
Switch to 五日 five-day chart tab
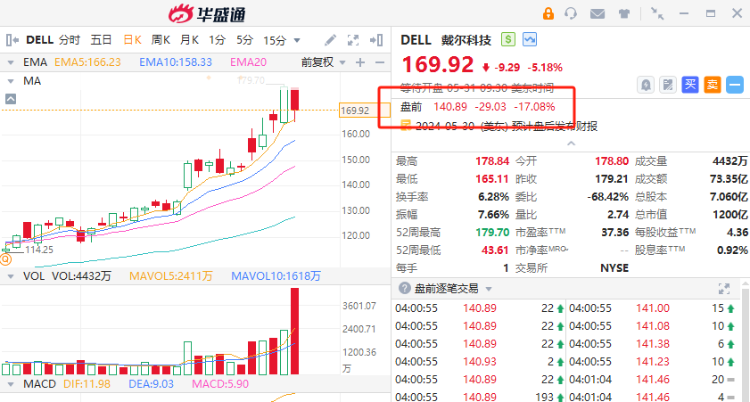(x=101, y=40)
